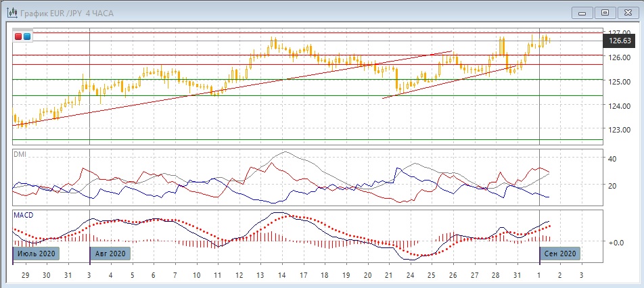The image size is (644, 288).
Task: Click the 123.00 price axis label
Action: pos(620,130)
